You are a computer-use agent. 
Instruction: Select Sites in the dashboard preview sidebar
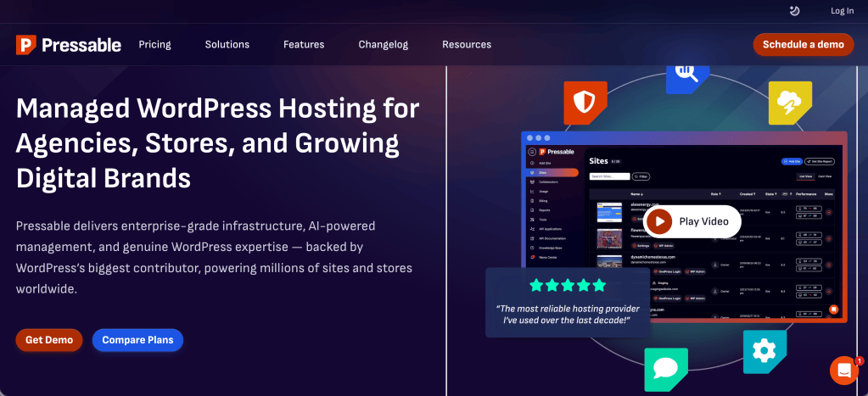click(x=552, y=172)
